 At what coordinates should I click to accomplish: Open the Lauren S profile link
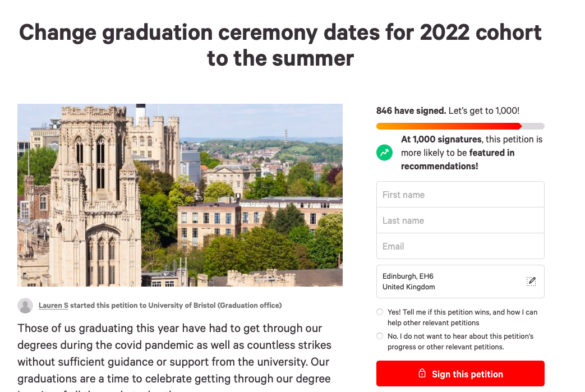click(x=53, y=306)
